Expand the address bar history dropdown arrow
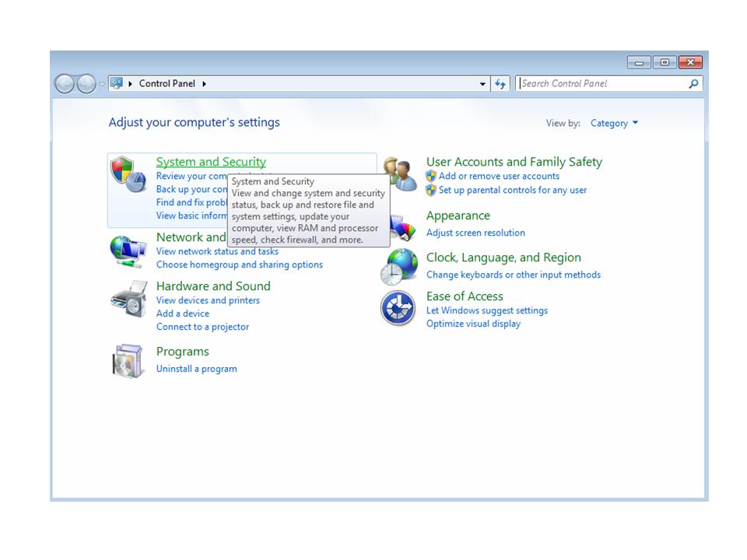The width and height of the screenshot is (747, 560). (482, 84)
